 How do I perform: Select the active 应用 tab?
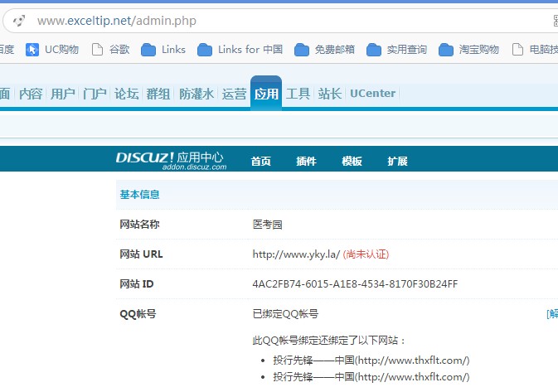point(266,93)
